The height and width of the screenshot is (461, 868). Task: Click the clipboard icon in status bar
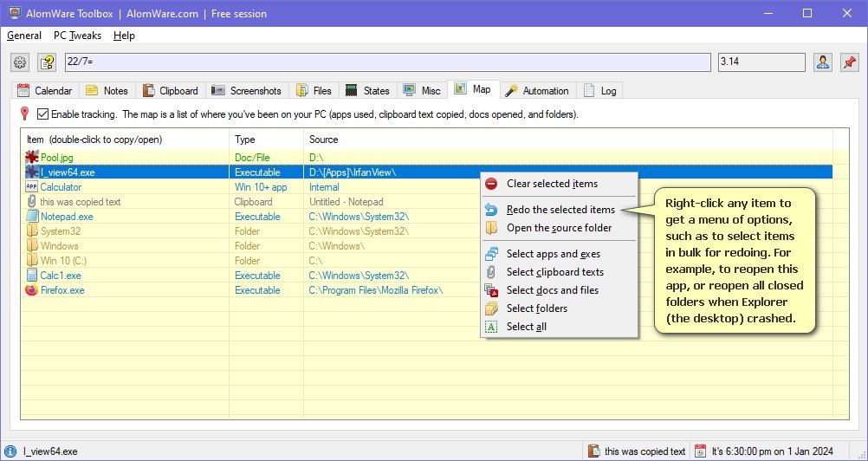[x=593, y=451]
